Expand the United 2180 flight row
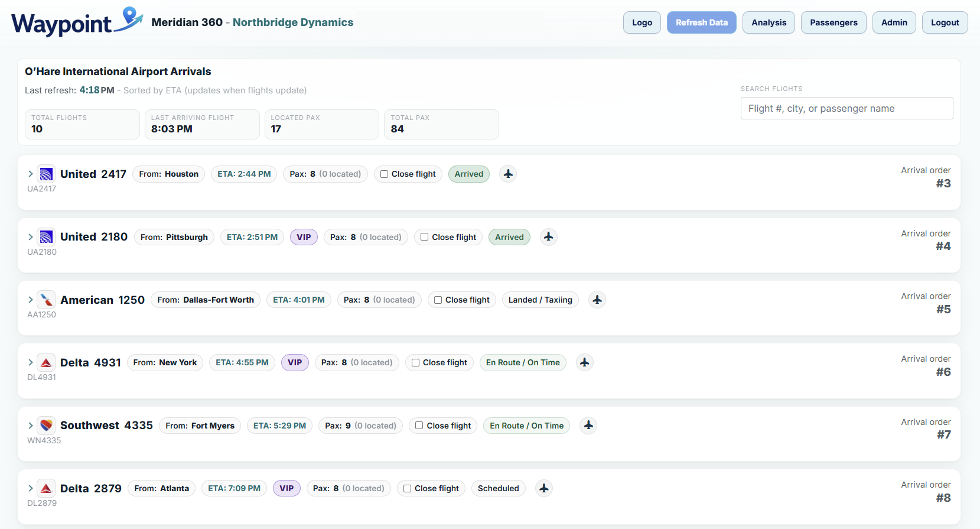The width and height of the screenshot is (980, 529). click(x=31, y=237)
